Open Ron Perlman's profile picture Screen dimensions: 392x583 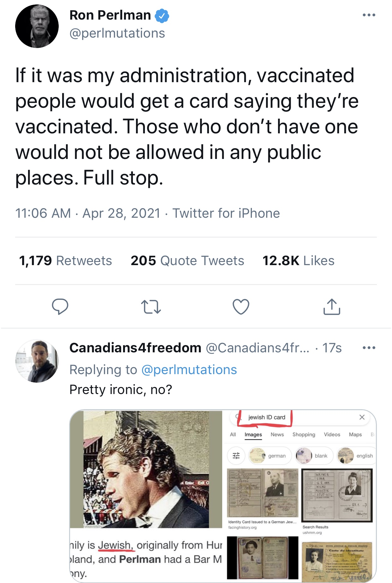click(37, 26)
